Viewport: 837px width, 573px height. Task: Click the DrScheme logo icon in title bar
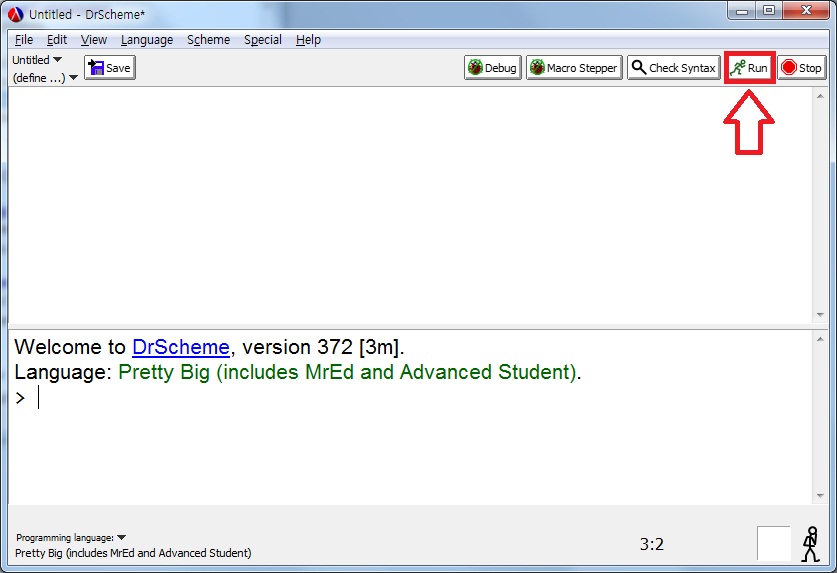pos(15,14)
